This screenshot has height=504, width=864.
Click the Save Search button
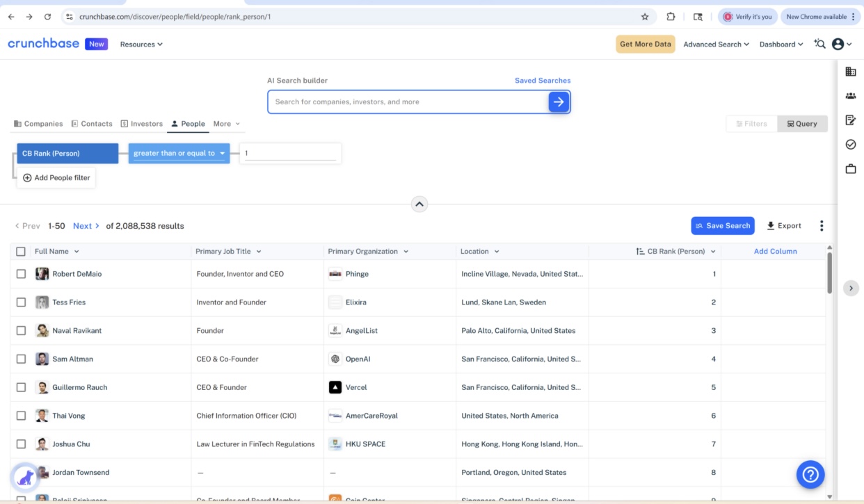pos(722,225)
